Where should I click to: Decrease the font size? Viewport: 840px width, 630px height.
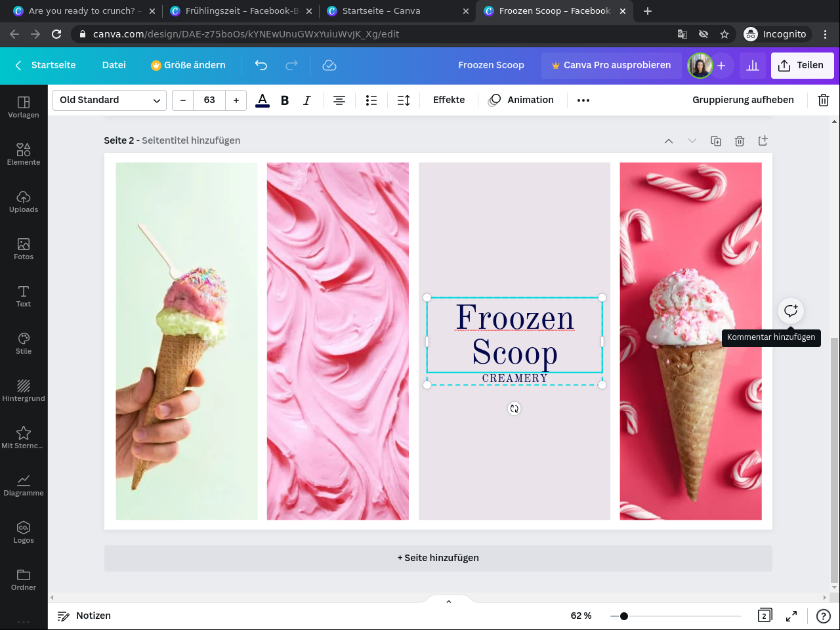click(183, 100)
